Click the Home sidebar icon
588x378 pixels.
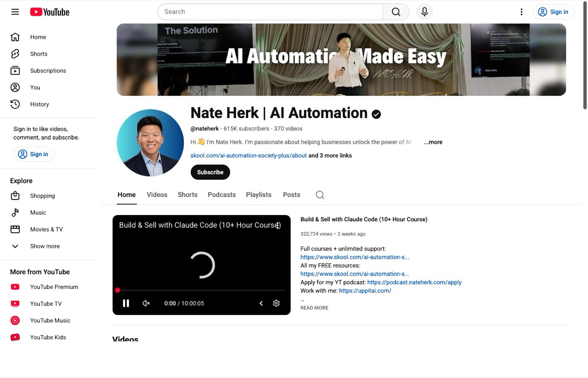click(x=15, y=37)
